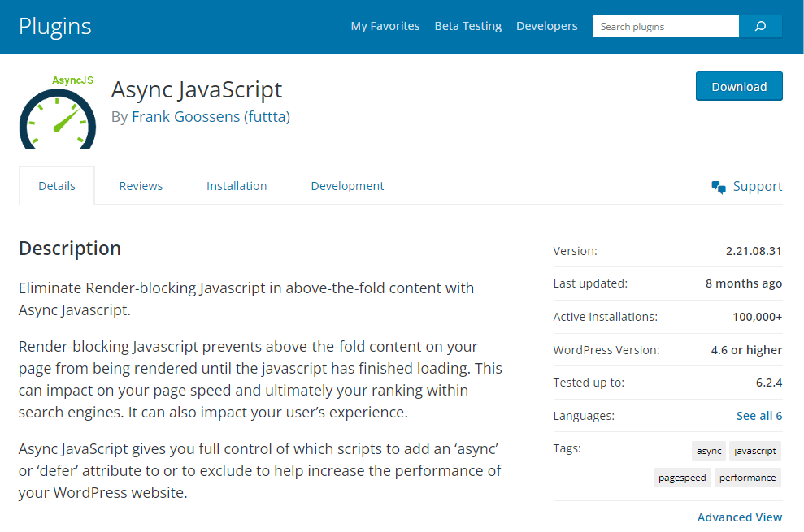Switch to the Reviews tab

(x=141, y=186)
